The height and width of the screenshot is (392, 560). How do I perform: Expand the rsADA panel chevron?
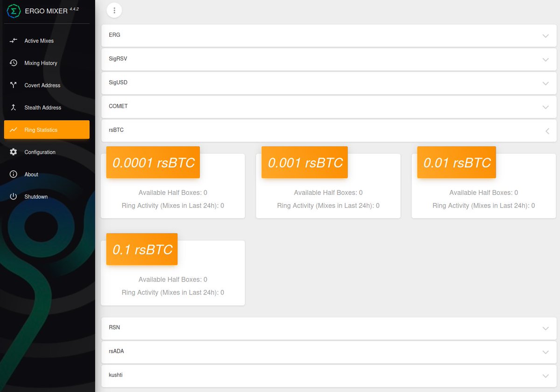(x=546, y=352)
